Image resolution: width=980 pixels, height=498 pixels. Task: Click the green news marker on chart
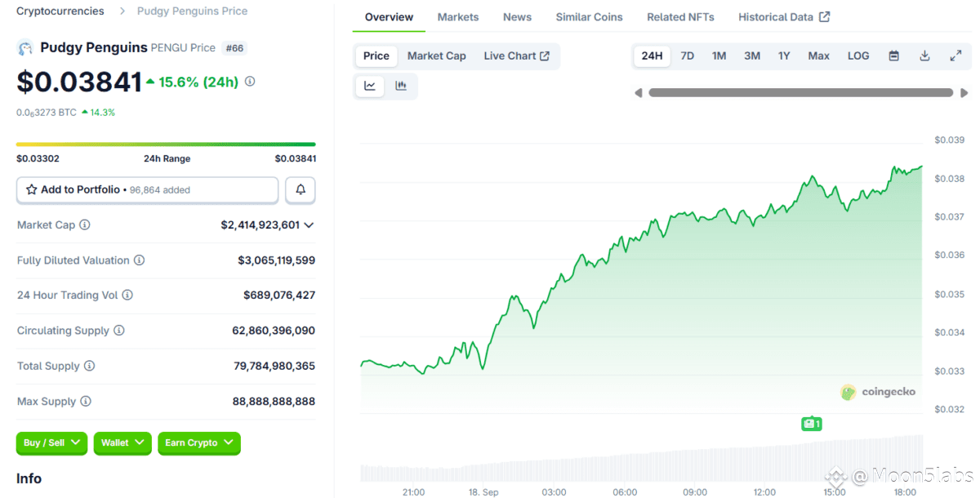click(811, 424)
